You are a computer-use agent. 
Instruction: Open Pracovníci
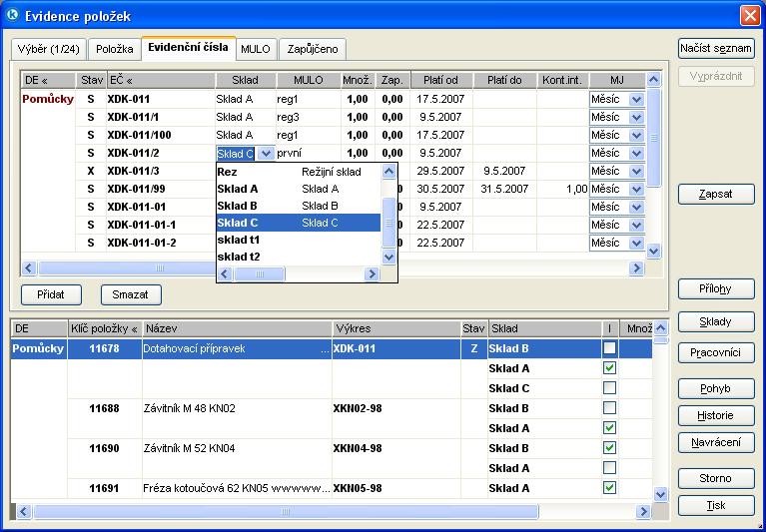pos(716,353)
